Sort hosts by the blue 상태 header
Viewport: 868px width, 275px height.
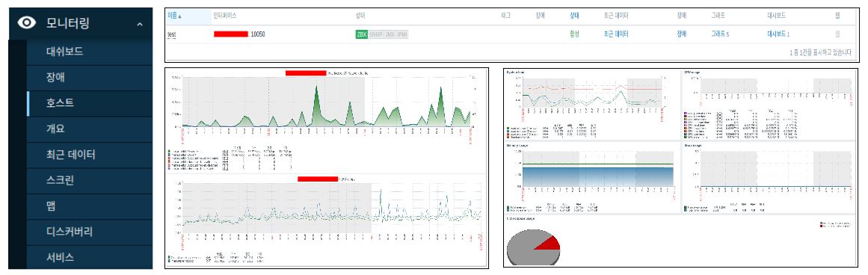pyautogui.click(x=574, y=16)
